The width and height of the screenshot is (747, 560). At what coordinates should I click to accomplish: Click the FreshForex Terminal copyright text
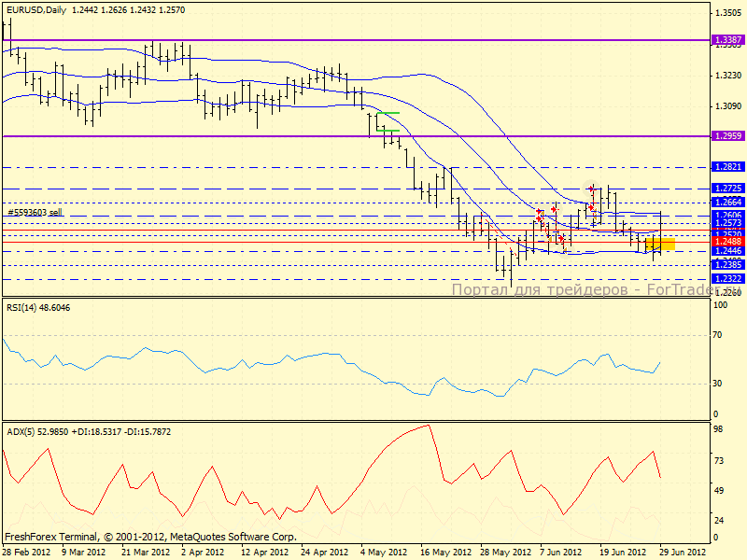pyautogui.click(x=151, y=538)
